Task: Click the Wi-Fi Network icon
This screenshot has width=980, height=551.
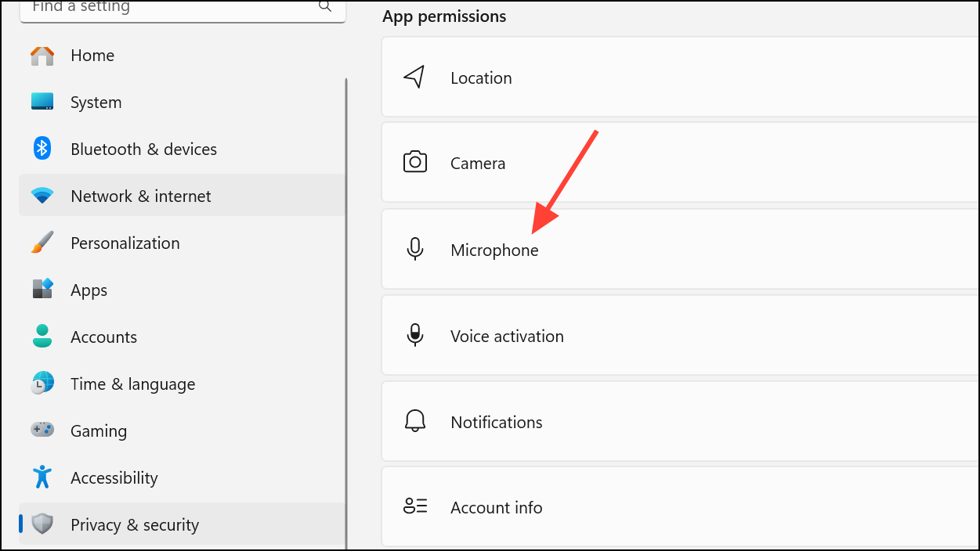Action: coord(42,196)
